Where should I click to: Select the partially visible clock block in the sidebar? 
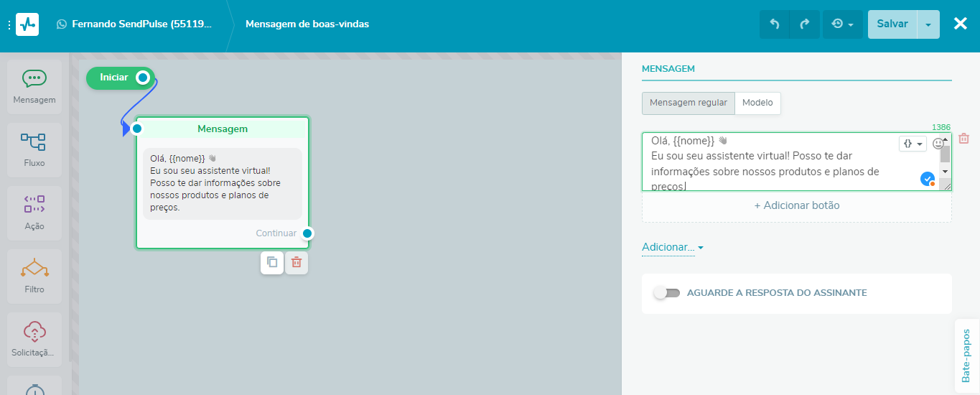(x=34, y=386)
